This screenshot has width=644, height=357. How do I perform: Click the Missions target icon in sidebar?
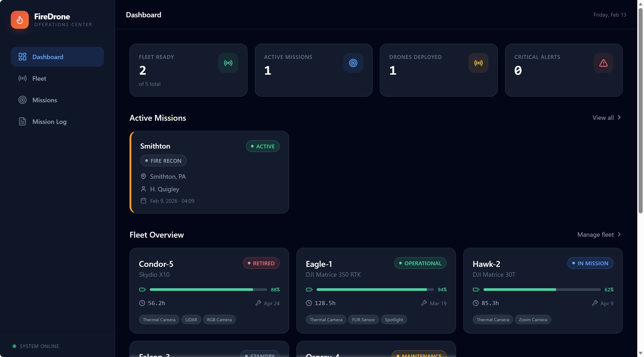[x=22, y=100]
